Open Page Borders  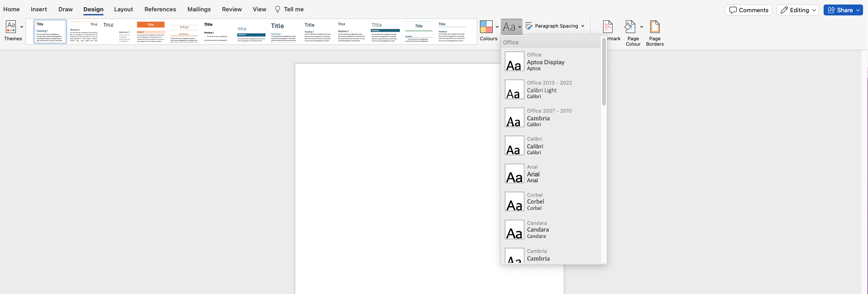click(x=654, y=27)
